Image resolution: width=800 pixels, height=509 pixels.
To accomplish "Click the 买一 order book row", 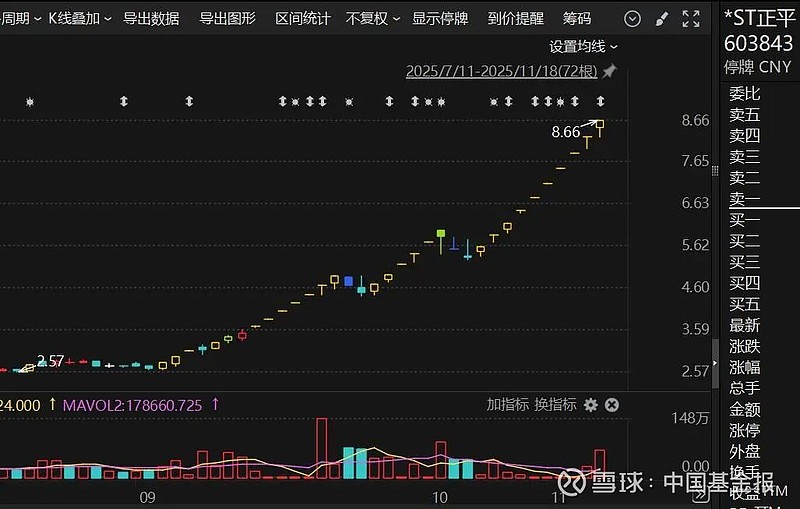I will [x=744, y=220].
